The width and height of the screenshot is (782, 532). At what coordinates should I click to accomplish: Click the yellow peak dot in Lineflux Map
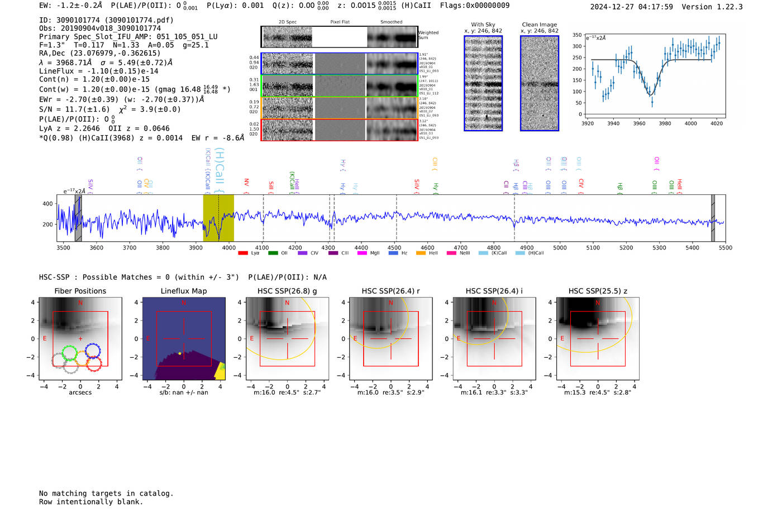tap(180, 353)
